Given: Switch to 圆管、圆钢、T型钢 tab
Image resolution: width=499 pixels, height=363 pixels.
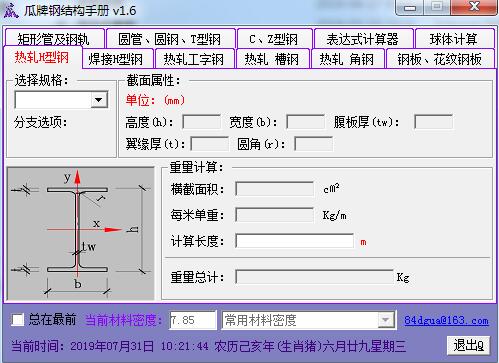Looking at the screenshot, I should (x=170, y=39).
